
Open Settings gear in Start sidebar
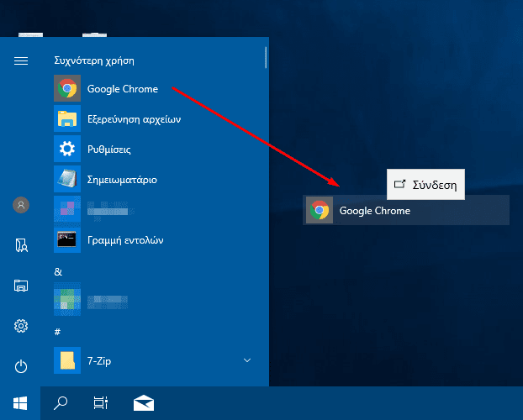tap(21, 326)
